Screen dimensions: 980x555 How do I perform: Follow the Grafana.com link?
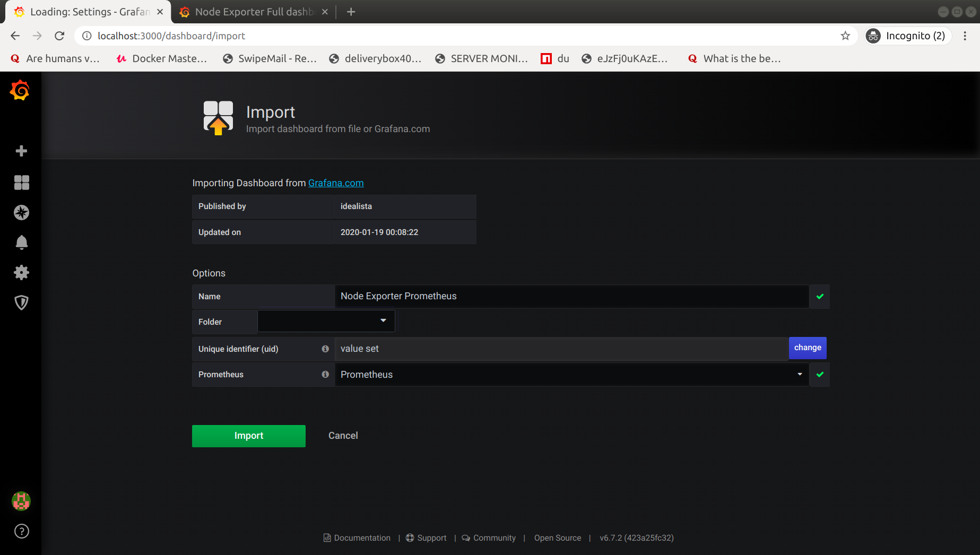click(336, 183)
